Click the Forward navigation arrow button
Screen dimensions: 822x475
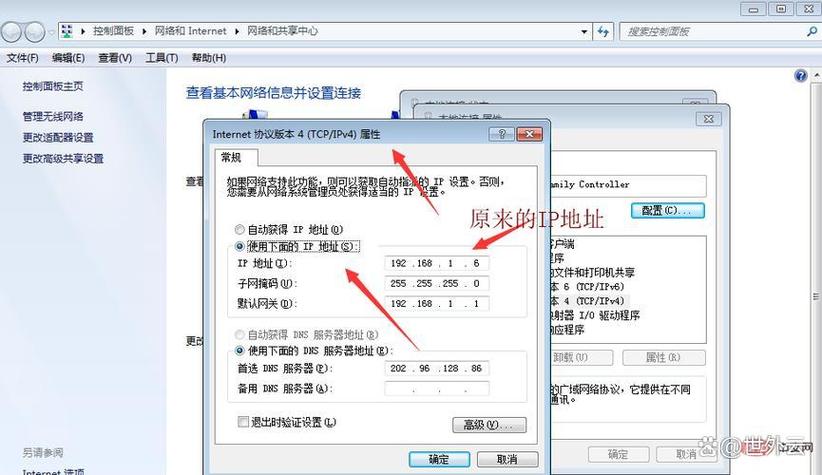[x=41, y=31]
